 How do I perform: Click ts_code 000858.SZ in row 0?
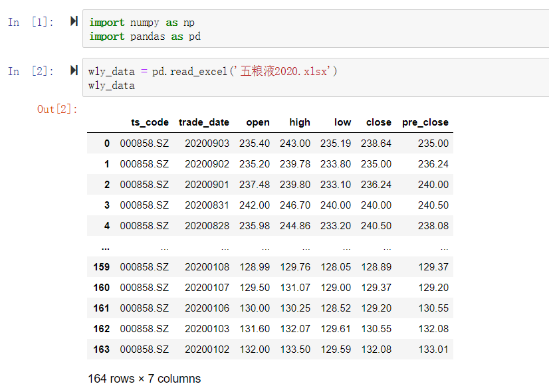(144, 144)
